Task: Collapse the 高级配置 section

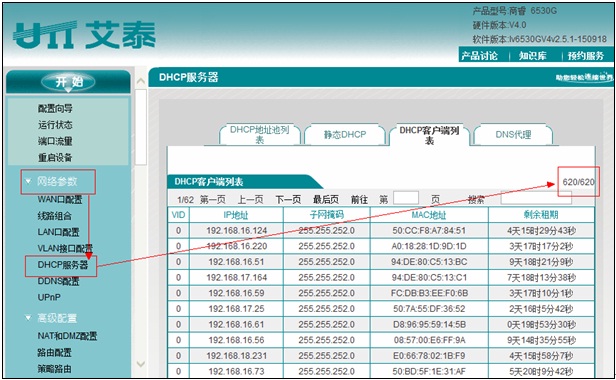Action: [51, 318]
